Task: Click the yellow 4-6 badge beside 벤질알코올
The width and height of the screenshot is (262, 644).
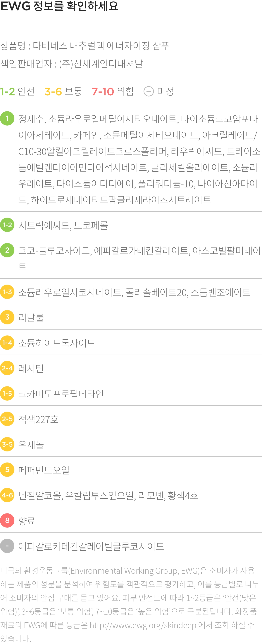Action: [7, 495]
